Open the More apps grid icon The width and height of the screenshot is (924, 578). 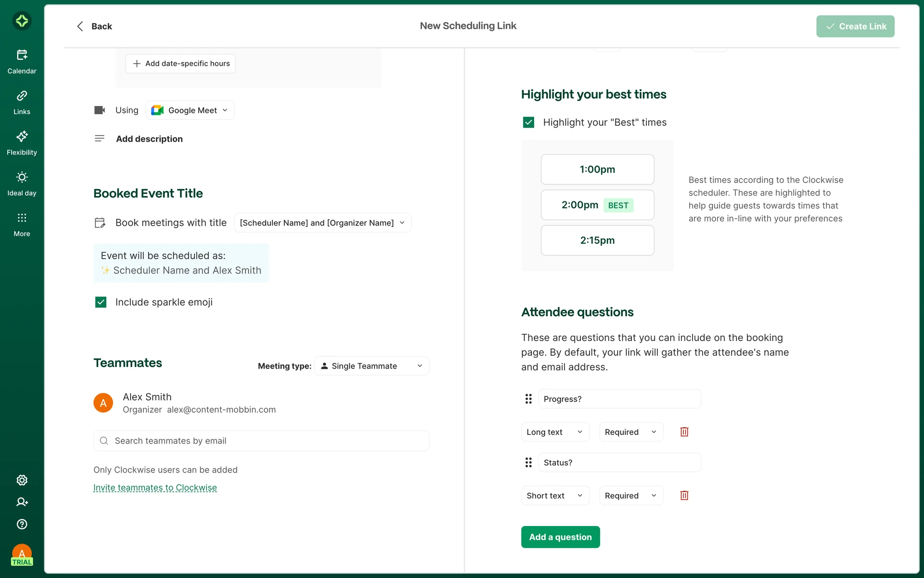[x=22, y=224]
